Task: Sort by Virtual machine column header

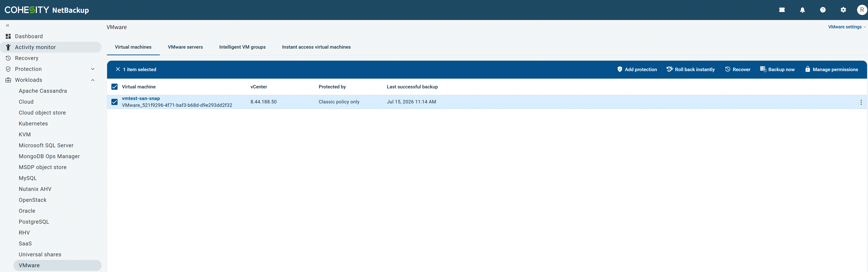Action: coord(139,87)
